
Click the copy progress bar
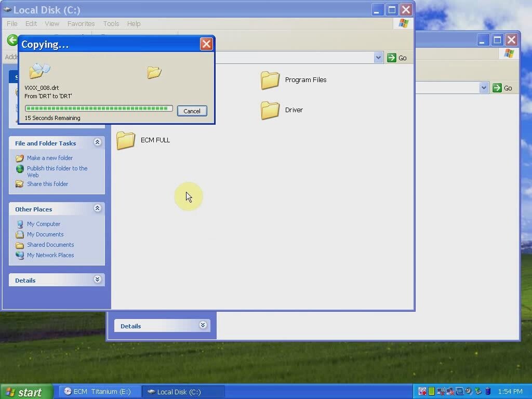click(99, 109)
